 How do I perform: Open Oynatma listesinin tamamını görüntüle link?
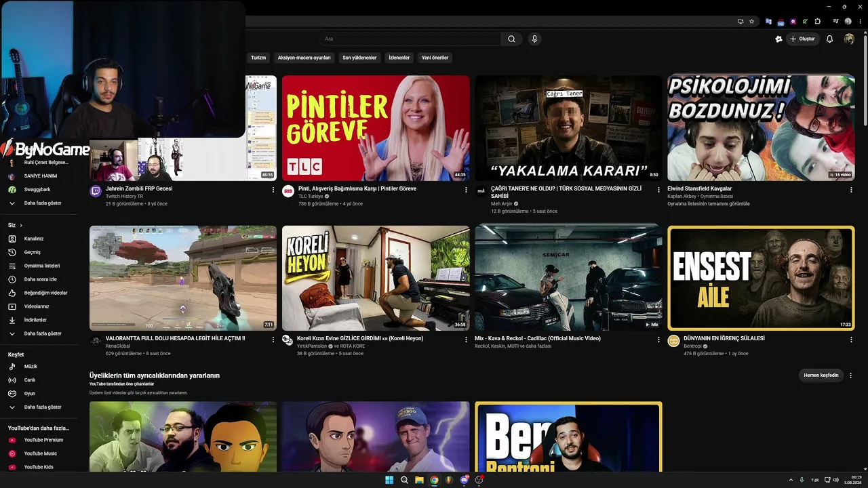tap(709, 204)
